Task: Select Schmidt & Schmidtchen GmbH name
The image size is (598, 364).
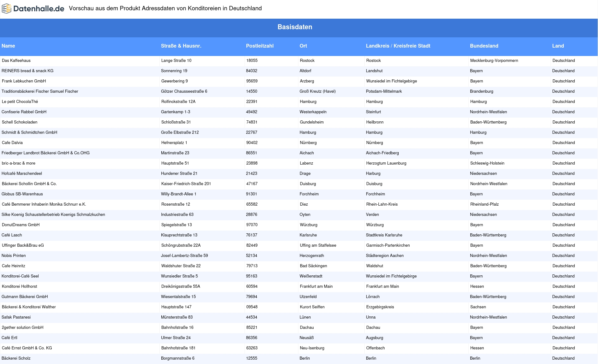Action: click(29, 133)
